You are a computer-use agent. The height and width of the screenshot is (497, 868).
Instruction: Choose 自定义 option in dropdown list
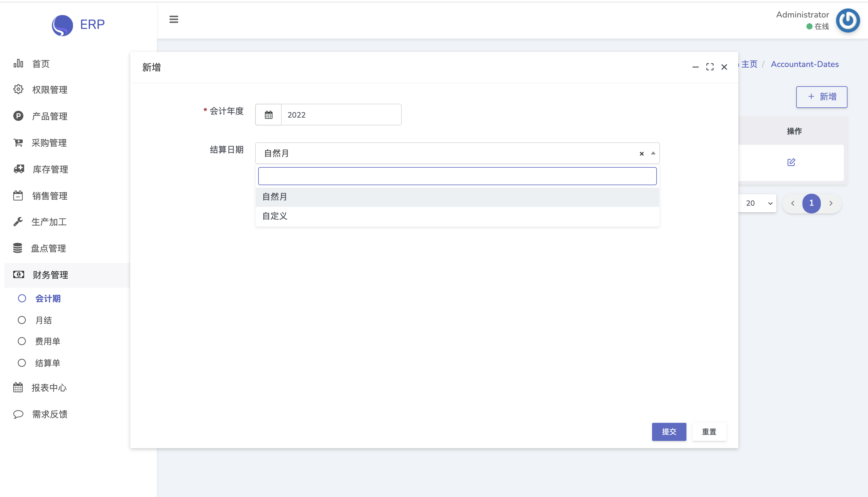275,216
